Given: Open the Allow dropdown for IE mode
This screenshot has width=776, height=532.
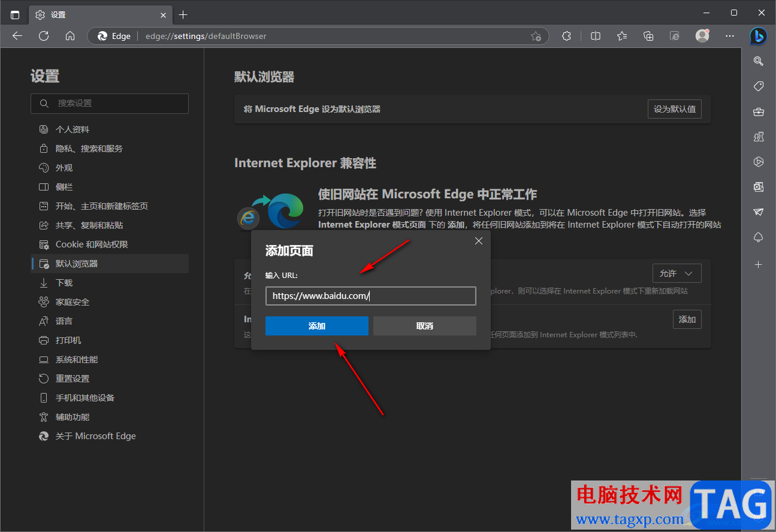Looking at the screenshot, I should coord(677,273).
